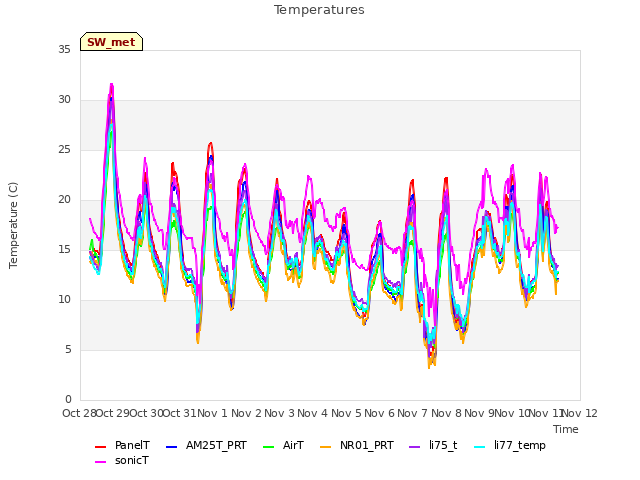Toggle the sonicT legend entry
Viewport: 640px width, 480px height.
click(122, 460)
